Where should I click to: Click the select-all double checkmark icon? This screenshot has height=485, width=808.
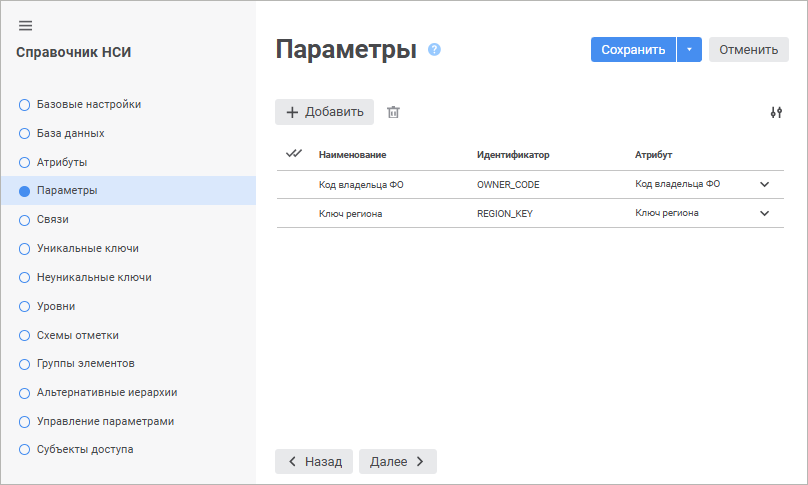(x=294, y=154)
